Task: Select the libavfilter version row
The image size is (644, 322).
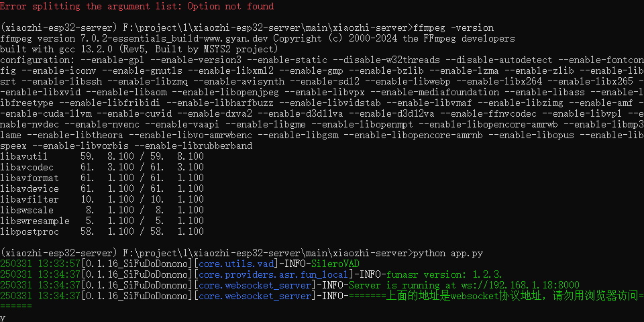Action: pos(102,199)
